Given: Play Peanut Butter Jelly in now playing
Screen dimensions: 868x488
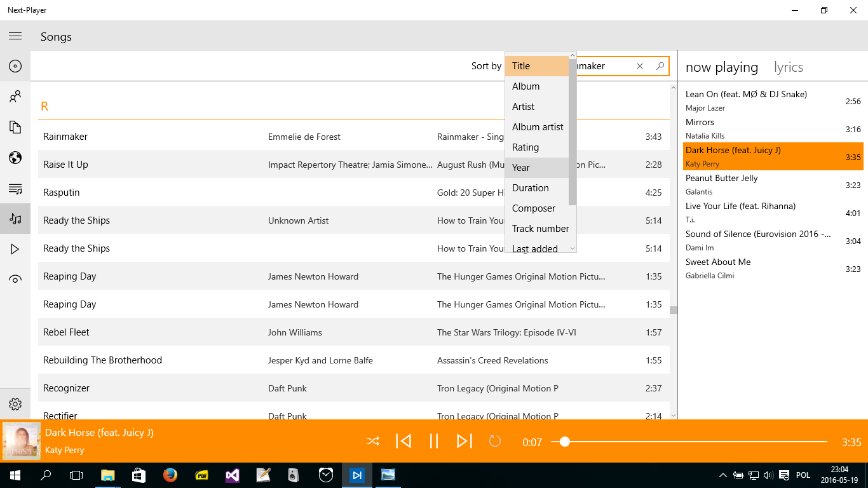Looking at the screenshot, I should 773,184.
